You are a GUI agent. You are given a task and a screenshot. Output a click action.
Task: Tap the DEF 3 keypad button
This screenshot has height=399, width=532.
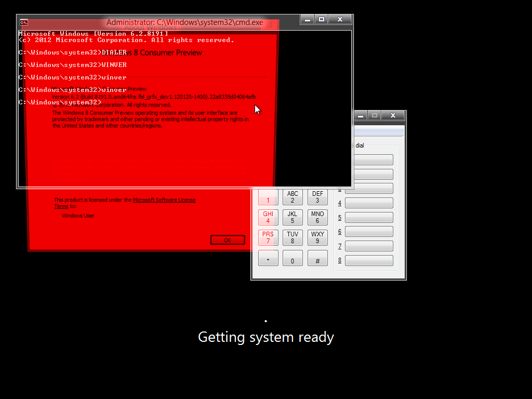click(x=317, y=197)
